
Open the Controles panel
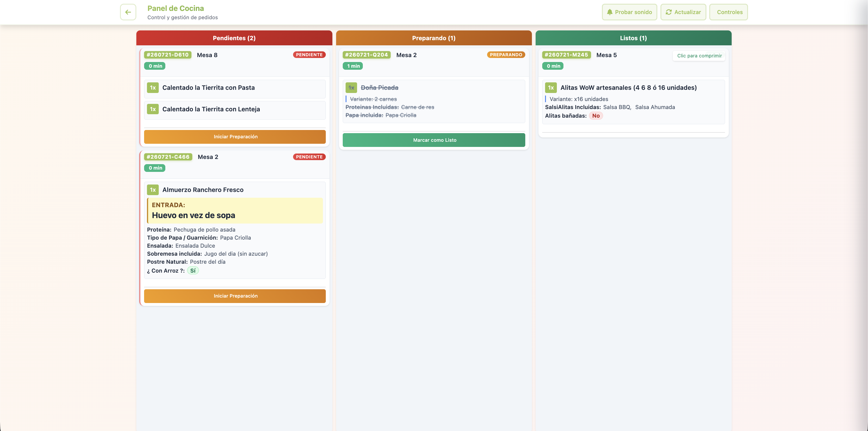pyautogui.click(x=728, y=12)
